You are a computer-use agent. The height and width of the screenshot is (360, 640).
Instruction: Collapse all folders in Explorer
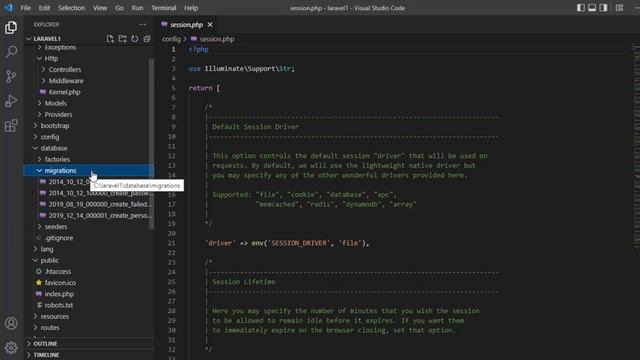147,39
